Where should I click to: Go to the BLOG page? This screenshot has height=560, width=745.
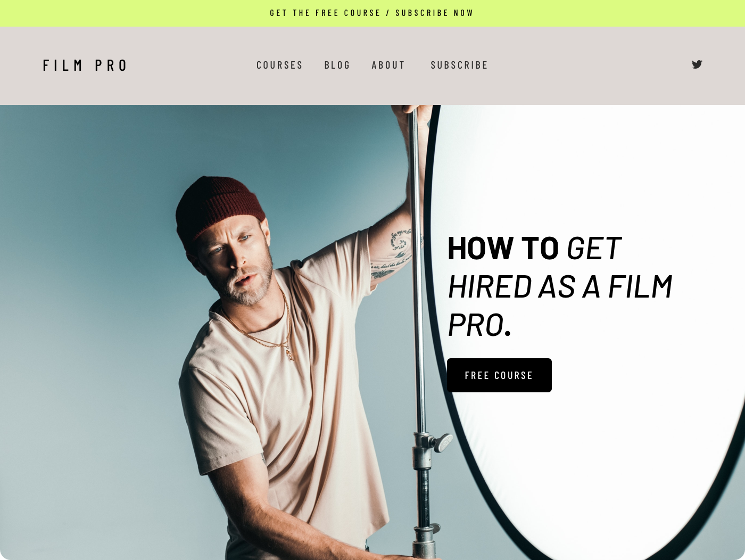337,65
